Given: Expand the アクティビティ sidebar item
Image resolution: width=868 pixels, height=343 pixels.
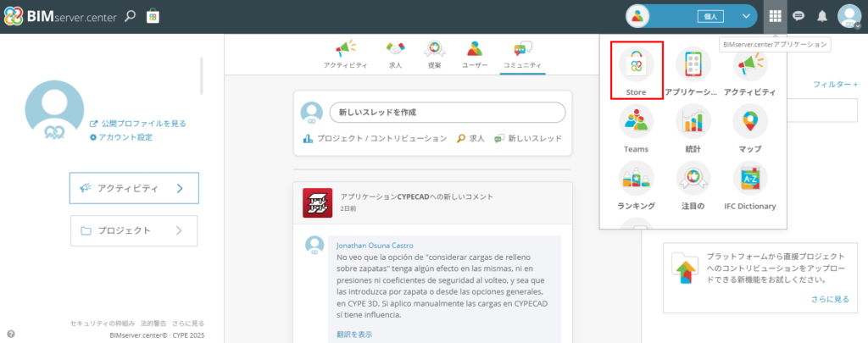Looking at the screenshot, I should coord(134,188).
